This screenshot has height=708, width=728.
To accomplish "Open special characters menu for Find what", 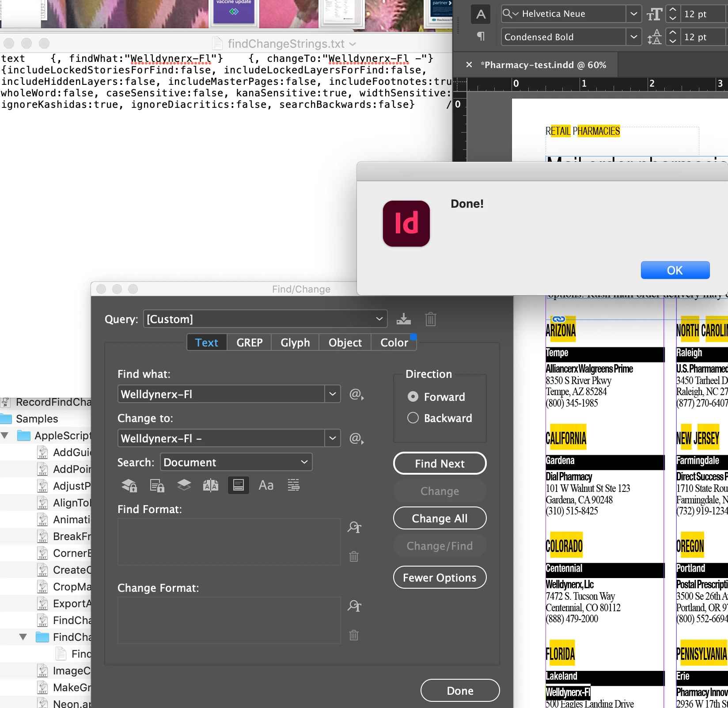I will pyautogui.click(x=356, y=394).
